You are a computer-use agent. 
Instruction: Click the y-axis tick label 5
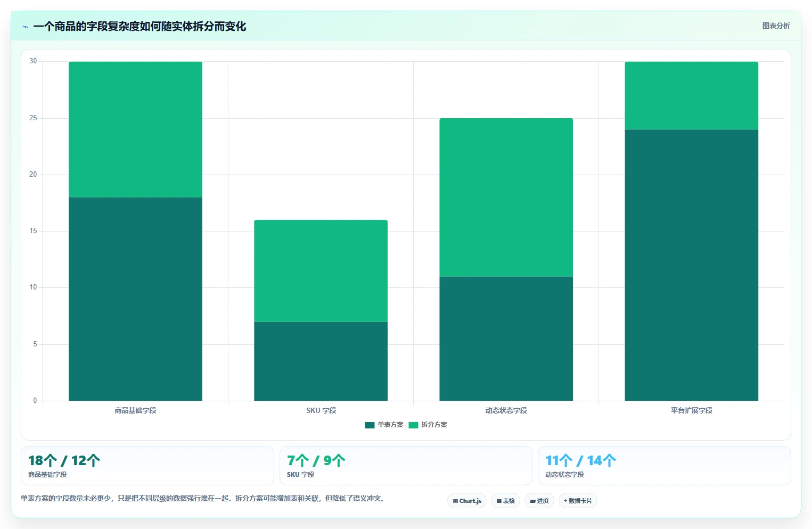point(35,344)
